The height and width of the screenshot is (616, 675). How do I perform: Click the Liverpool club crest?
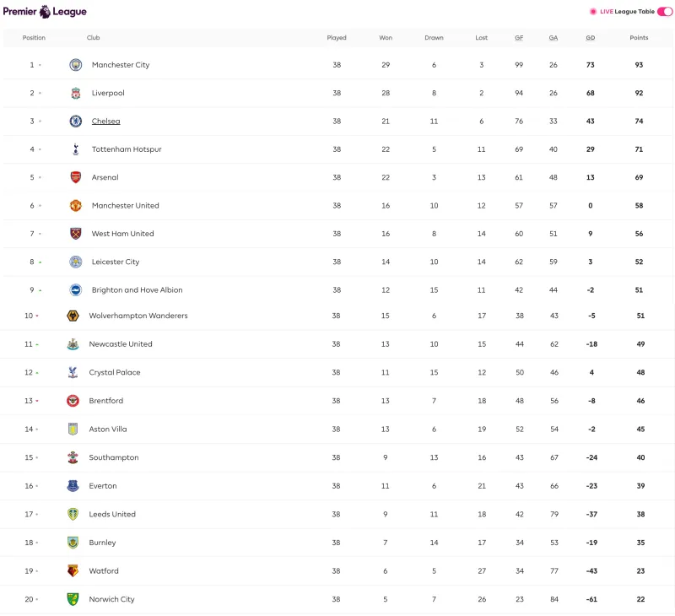[76, 93]
